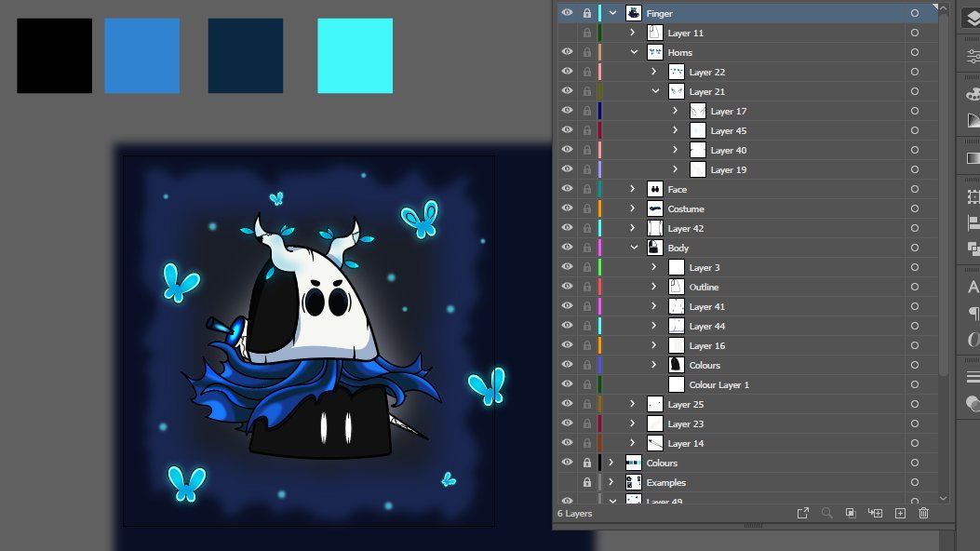Hide the Face layer via eye icon

point(567,189)
